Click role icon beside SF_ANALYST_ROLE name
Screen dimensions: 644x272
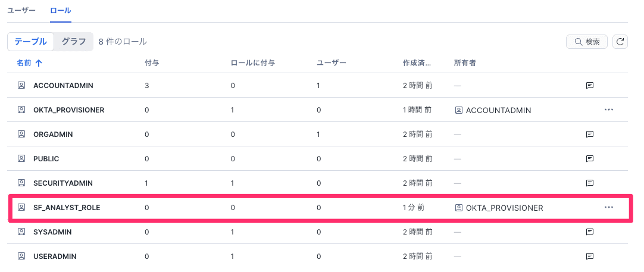click(x=21, y=208)
